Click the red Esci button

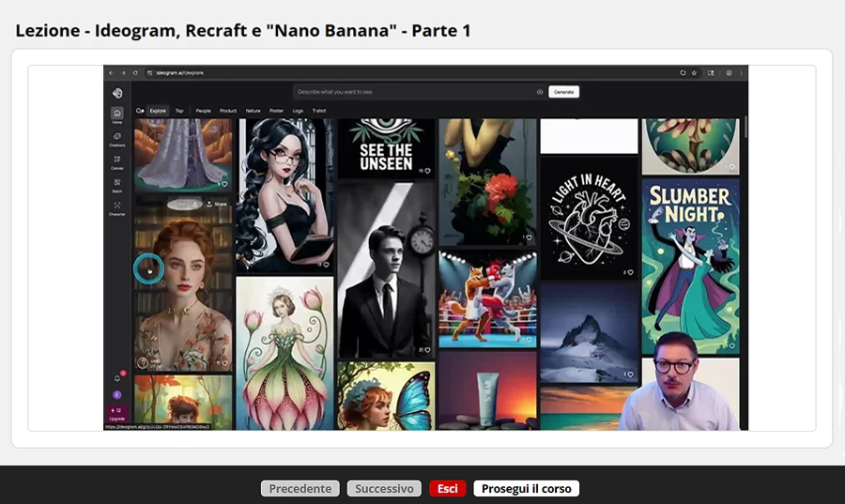pyautogui.click(x=447, y=488)
